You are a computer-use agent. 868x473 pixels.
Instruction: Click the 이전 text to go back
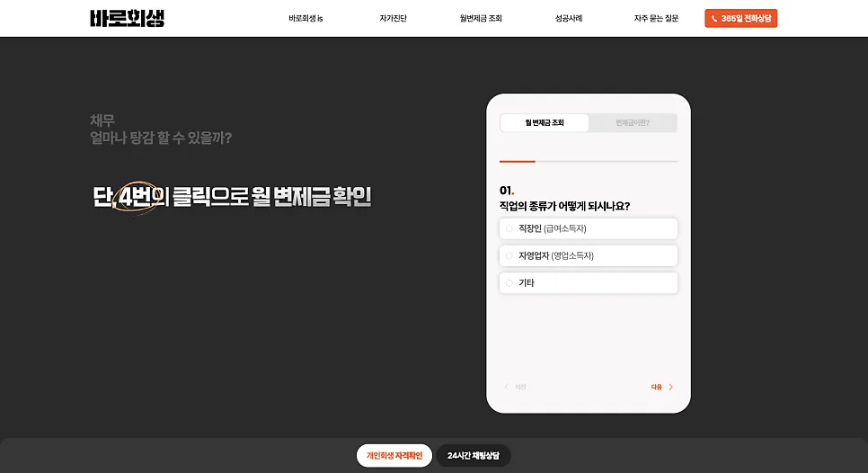(x=520, y=387)
